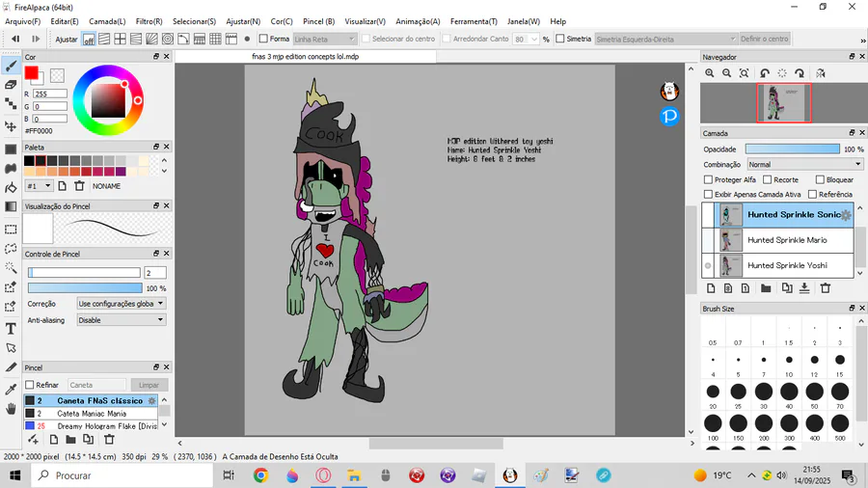Add a new layer folder

click(x=766, y=288)
